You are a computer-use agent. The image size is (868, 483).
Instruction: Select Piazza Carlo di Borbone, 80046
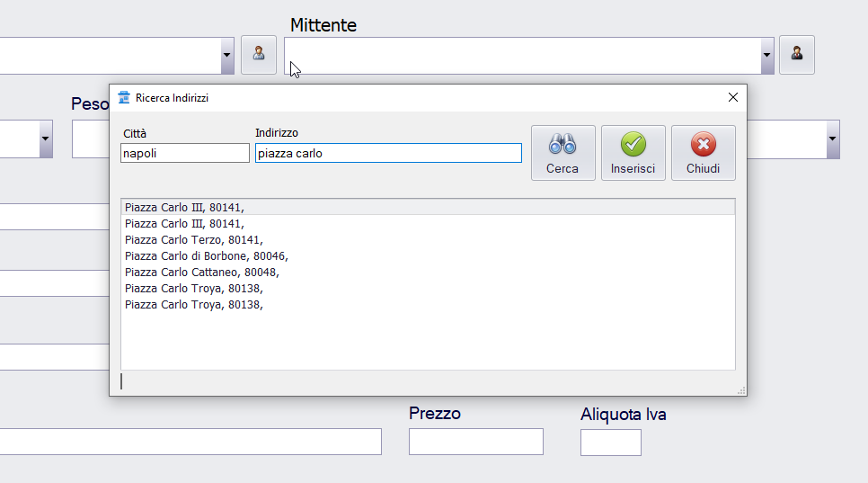(206, 256)
